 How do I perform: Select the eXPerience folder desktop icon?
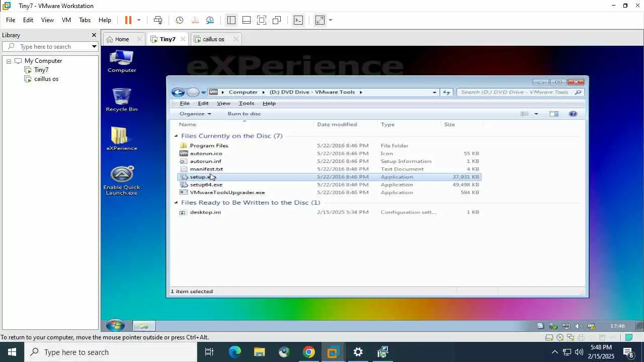pyautogui.click(x=122, y=138)
